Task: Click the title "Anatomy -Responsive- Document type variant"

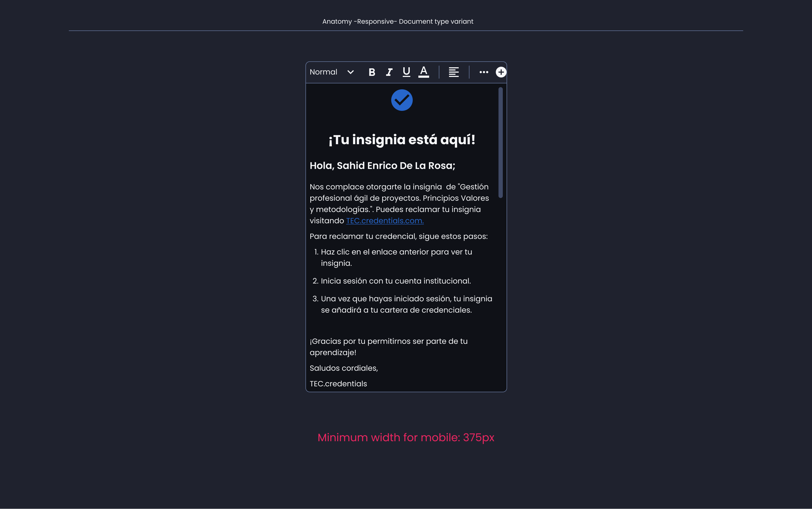Action: (398, 22)
